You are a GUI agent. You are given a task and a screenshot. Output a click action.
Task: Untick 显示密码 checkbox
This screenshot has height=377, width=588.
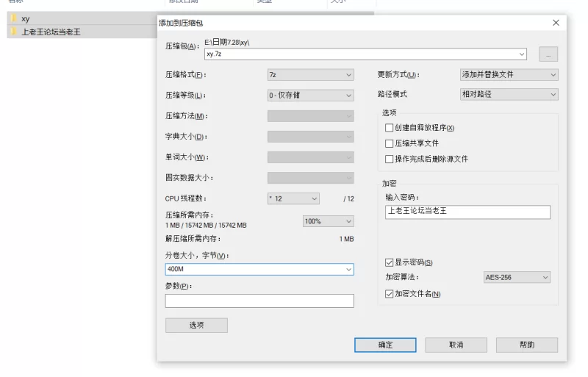click(390, 262)
